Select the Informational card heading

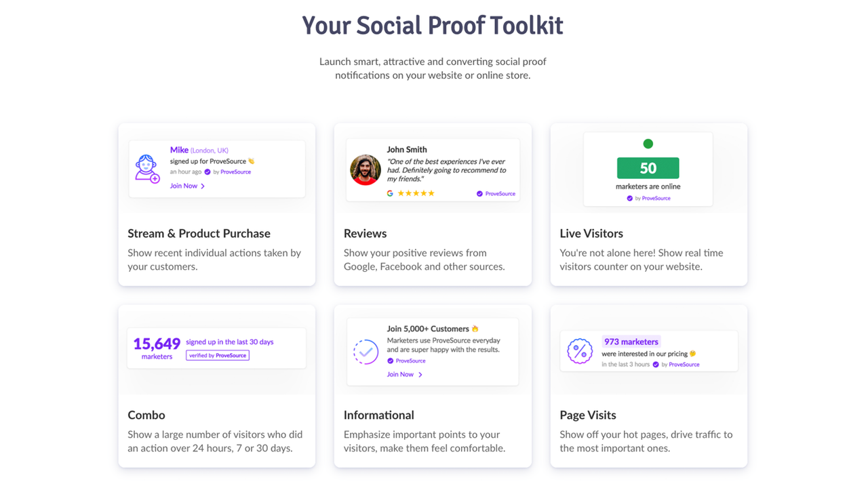378,415
